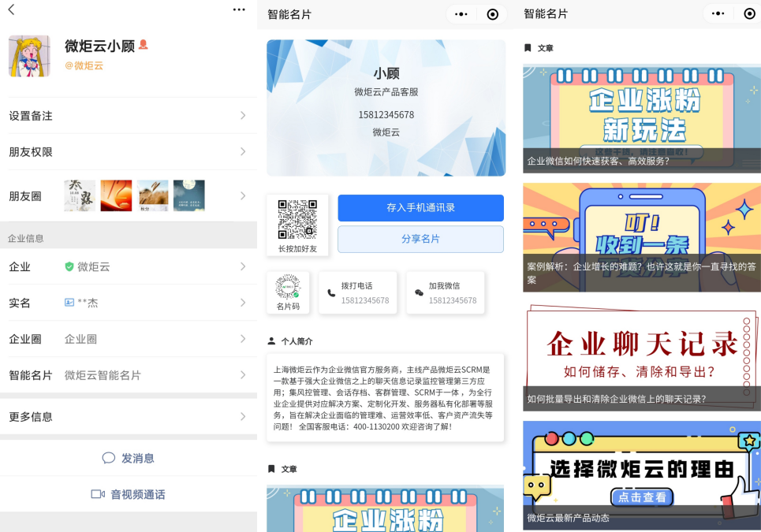
Task: Tap the 企业圈 value text
Action: click(80, 339)
